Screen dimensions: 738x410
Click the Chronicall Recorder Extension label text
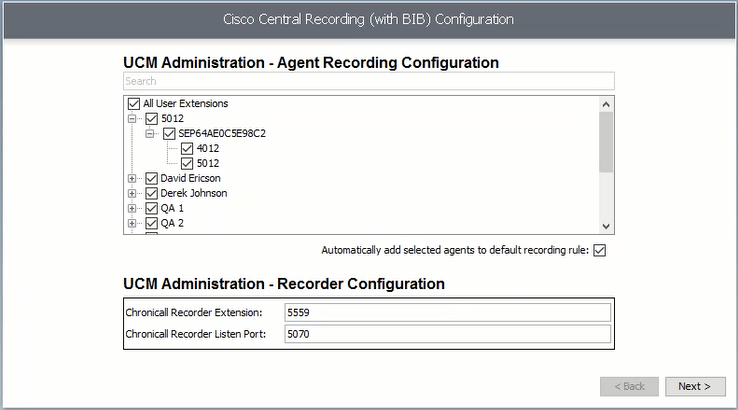pos(194,313)
